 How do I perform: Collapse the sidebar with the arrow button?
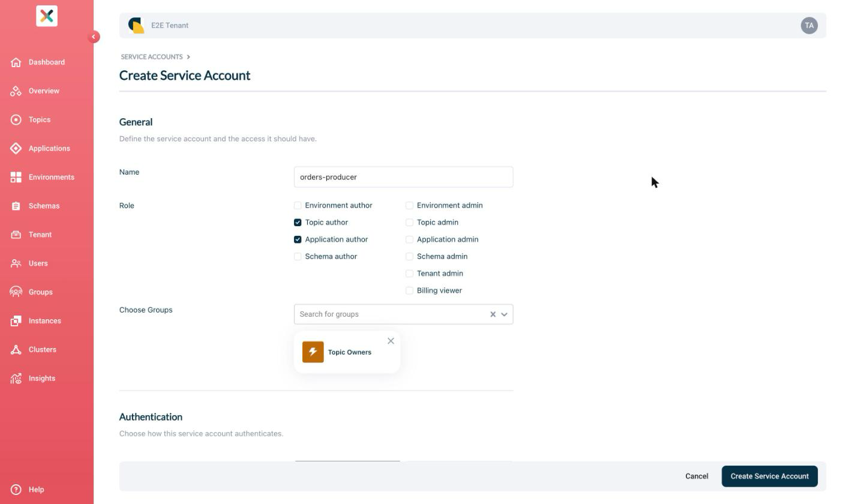[x=94, y=37]
